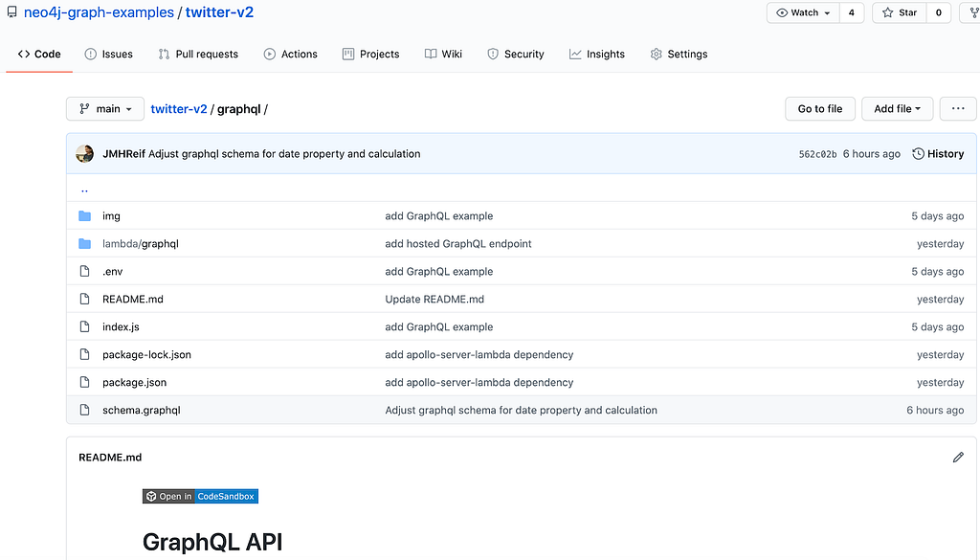Go to twitter-v2 in the breadcrumb path
Image resolution: width=980 pixels, height=560 pixels.
[179, 109]
